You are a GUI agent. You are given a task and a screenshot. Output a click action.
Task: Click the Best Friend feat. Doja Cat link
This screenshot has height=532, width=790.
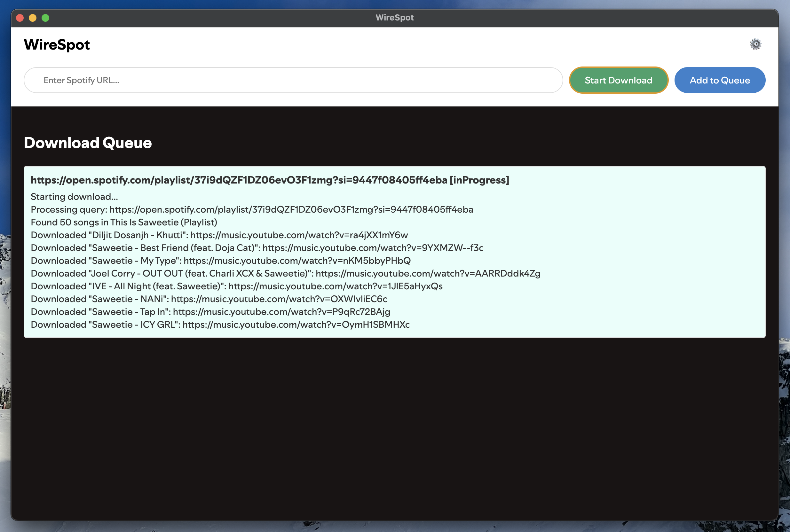[x=373, y=248]
